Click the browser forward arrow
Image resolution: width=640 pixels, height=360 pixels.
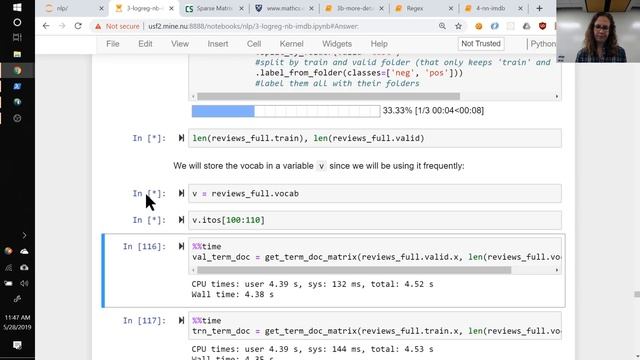[62, 26]
